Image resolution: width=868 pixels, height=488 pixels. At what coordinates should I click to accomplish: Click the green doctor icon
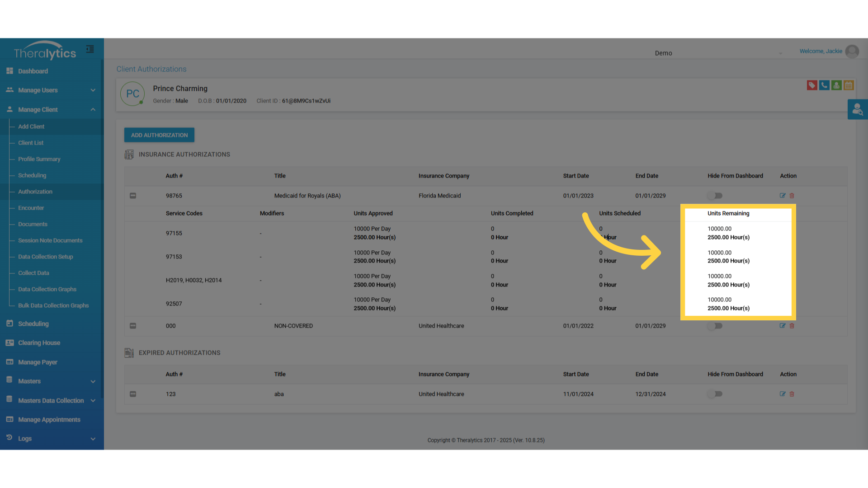[836, 85]
